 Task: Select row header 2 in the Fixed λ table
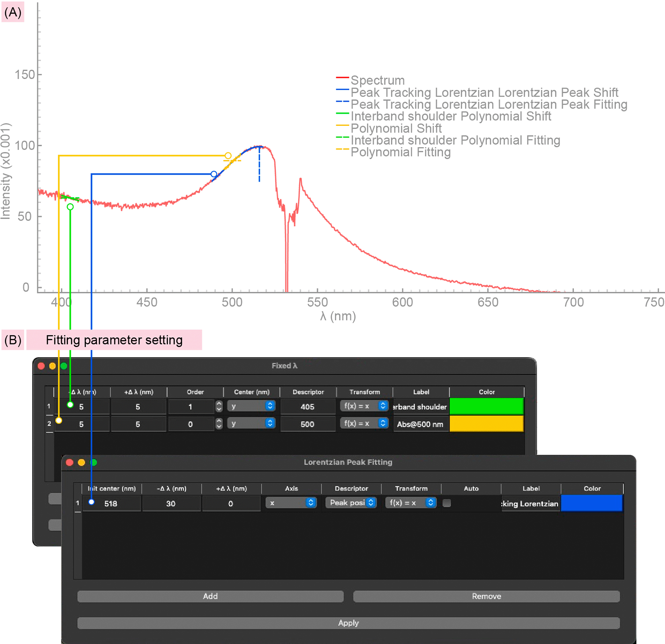click(x=49, y=424)
